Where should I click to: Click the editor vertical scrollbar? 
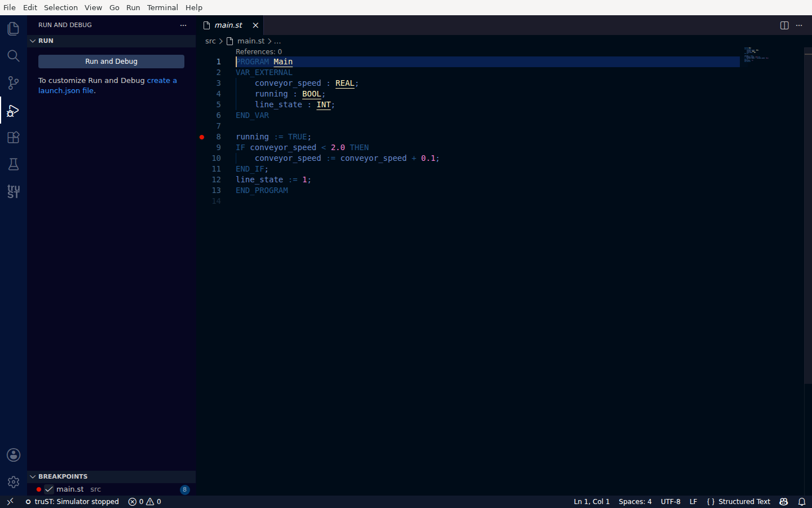click(808, 214)
